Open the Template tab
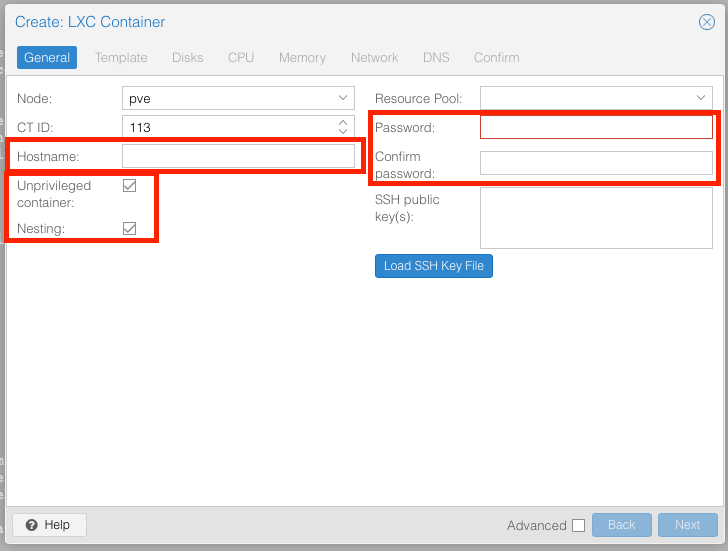 [121, 58]
